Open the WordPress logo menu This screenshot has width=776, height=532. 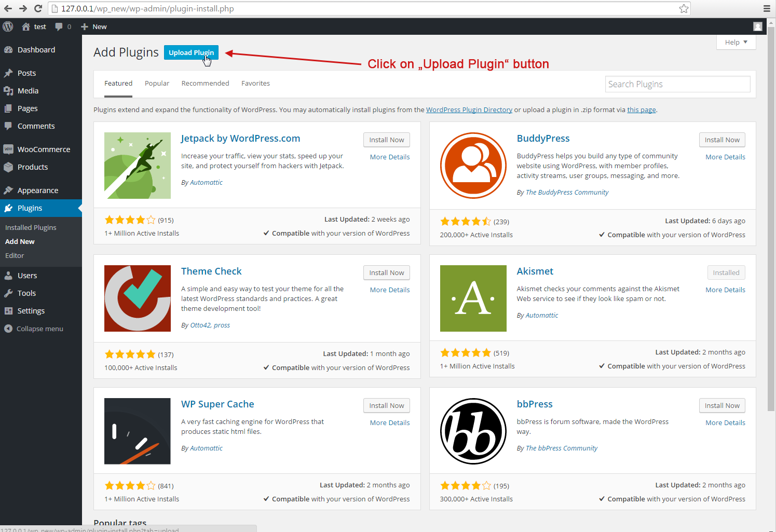(x=8, y=26)
